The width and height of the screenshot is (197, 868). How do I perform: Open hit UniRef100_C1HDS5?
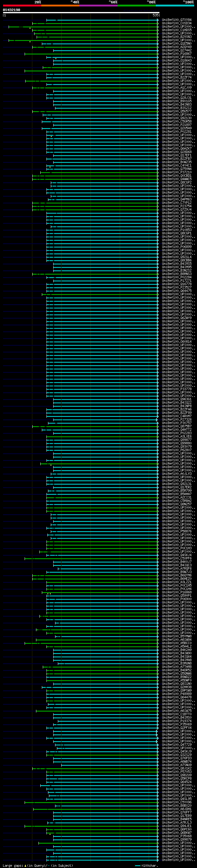point(177,30)
